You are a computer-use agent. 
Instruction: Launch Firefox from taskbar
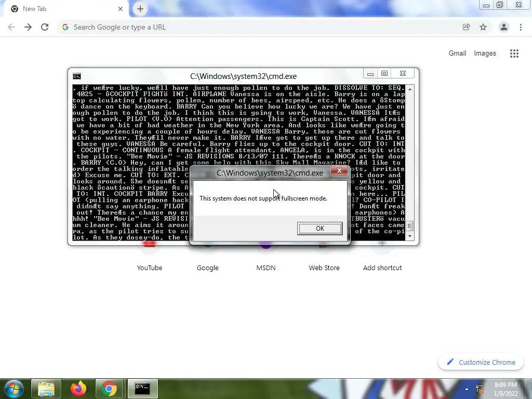coord(78,389)
